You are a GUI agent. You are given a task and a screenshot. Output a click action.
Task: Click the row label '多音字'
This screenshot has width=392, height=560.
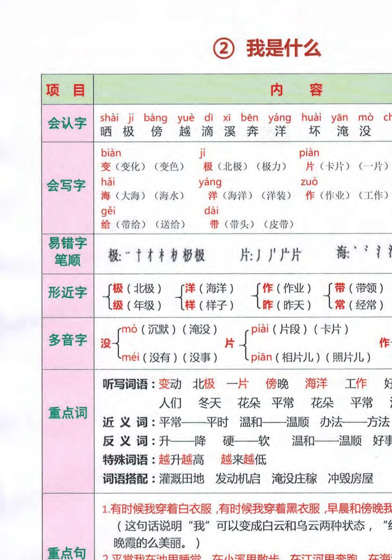click(68, 340)
